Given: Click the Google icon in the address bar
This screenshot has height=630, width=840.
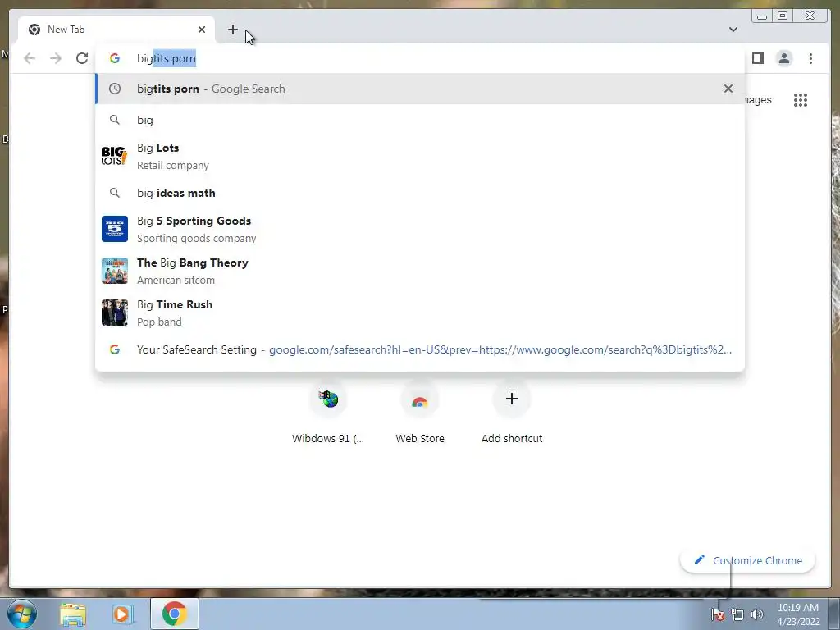Looking at the screenshot, I should [x=115, y=58].
